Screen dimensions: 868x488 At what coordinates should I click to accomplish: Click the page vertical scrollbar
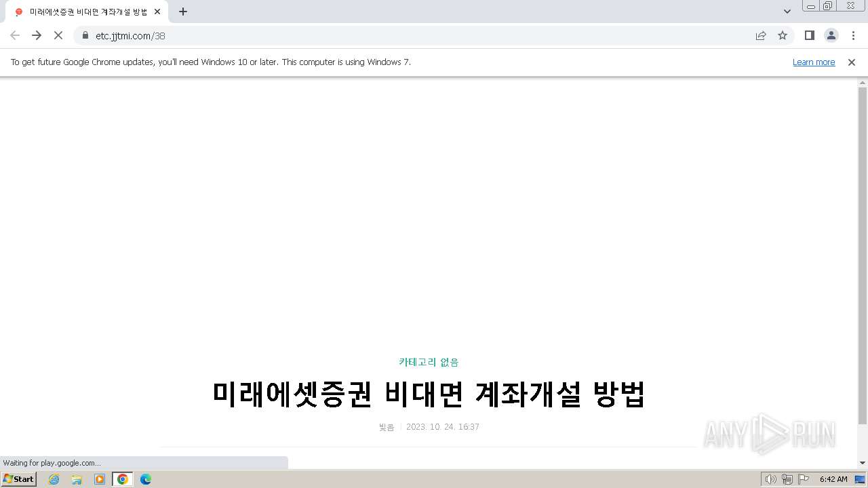(863, 256)
